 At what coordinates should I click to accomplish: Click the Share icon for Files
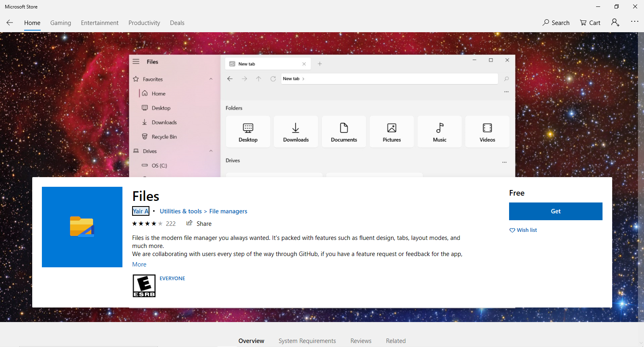189,223
